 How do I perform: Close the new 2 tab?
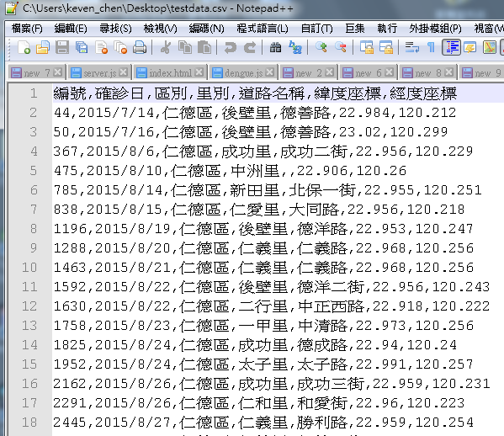pyautogui.click(x=329, y=72)
